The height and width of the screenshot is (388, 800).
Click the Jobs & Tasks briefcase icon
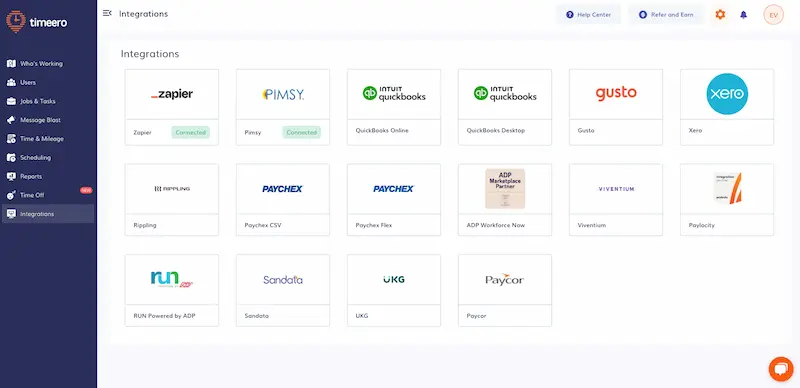[x=11, y=101]
